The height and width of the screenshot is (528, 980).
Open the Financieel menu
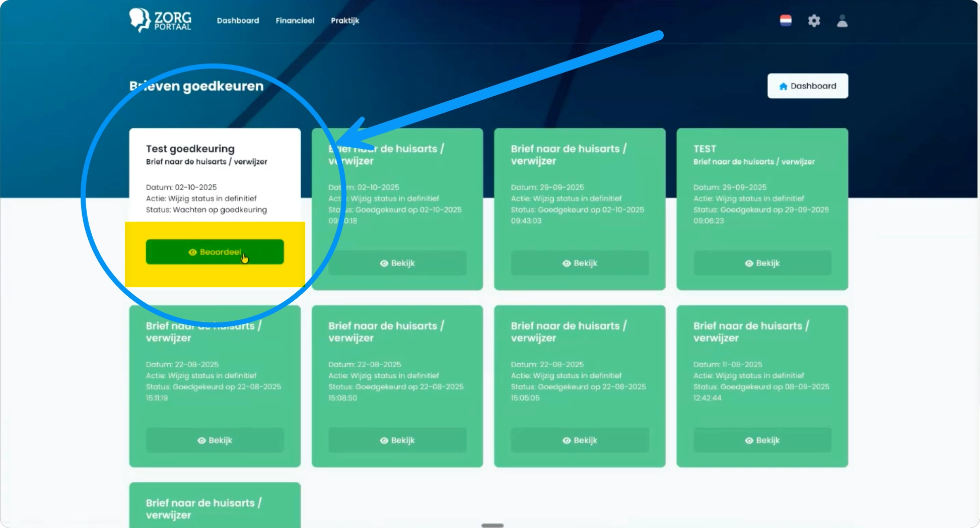(x=295, y=21)
